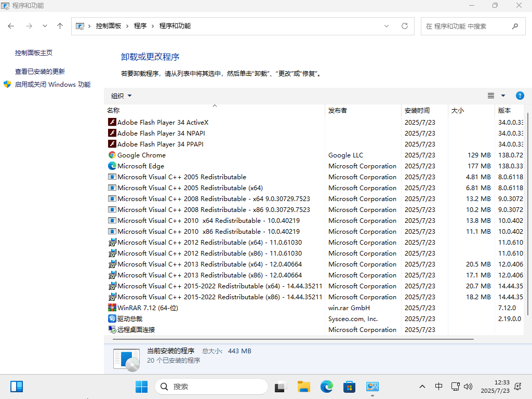The height and width of the screenshot is (399, 532).
Task: Select Visual C++ 2010 x86 Redistributable - 10.0.40219
Action: click(315, 231)
